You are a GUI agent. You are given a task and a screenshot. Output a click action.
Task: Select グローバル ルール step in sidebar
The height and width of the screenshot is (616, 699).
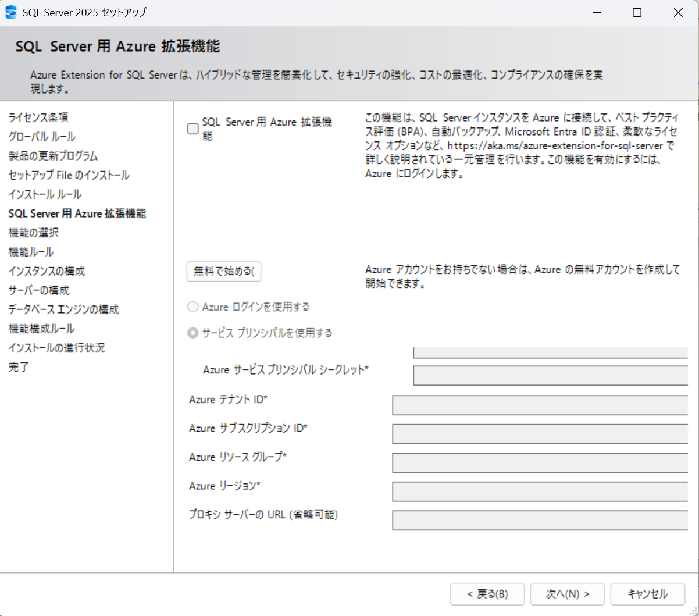click(42, 137)
